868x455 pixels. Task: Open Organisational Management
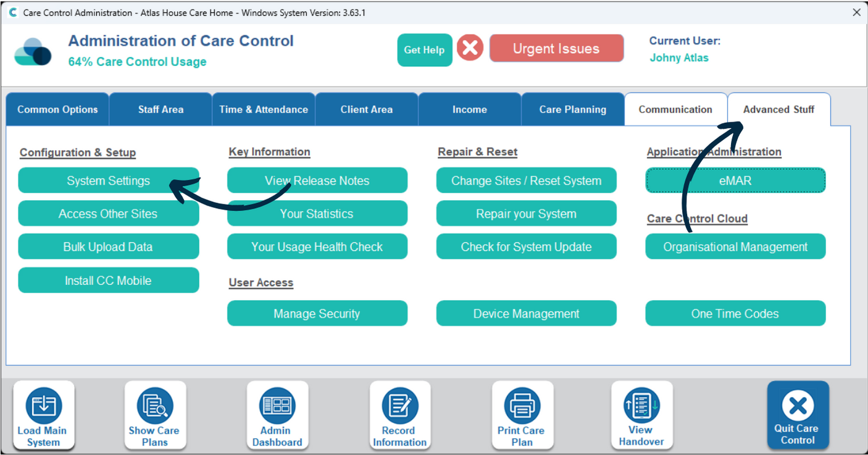(735, 247)
